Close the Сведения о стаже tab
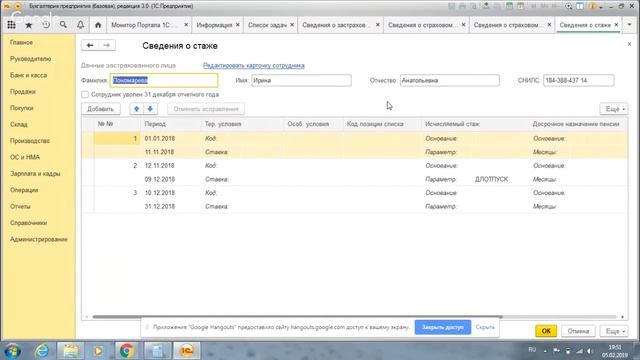Screen dimensions: 640x360 (x=616, y=25)
